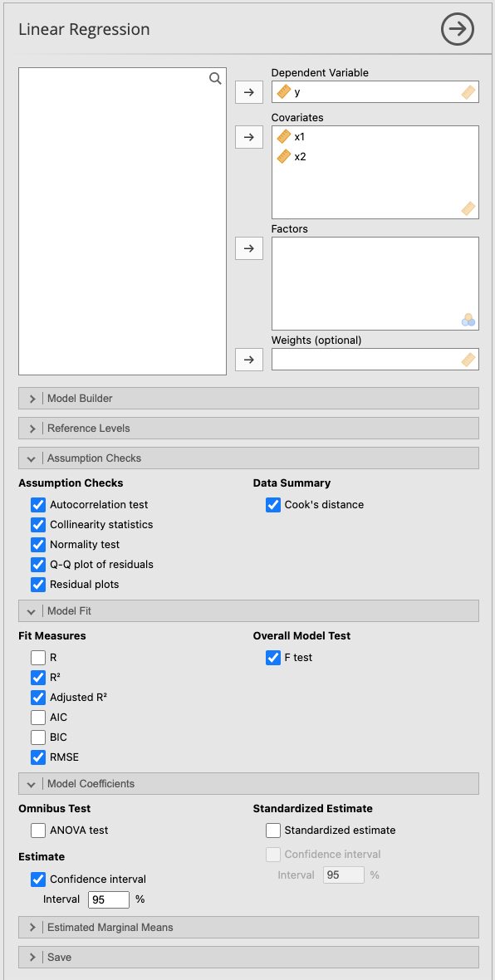495x980 pixels.
Task: Disable Cook's distance under Data Summary
Action: tap(273, 504)
